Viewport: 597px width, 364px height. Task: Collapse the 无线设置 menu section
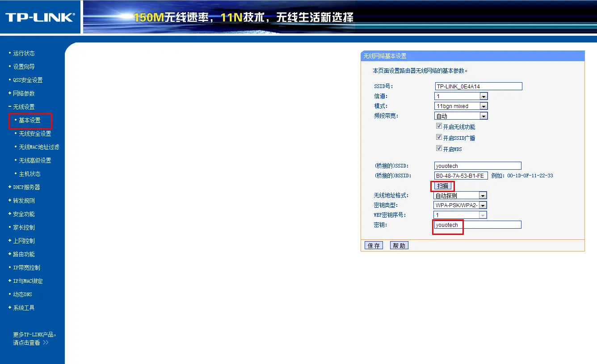tap(24, 107)
